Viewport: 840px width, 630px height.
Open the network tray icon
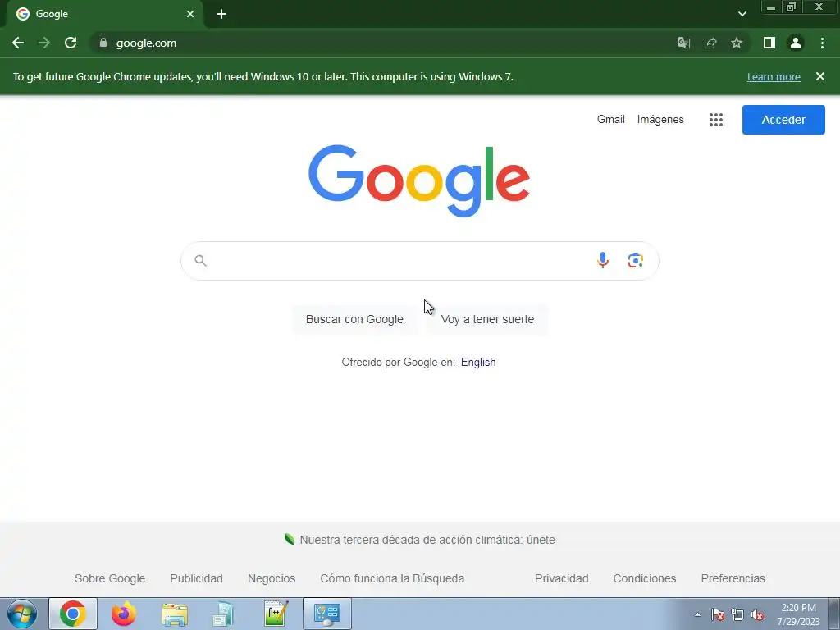click(737, 614)
